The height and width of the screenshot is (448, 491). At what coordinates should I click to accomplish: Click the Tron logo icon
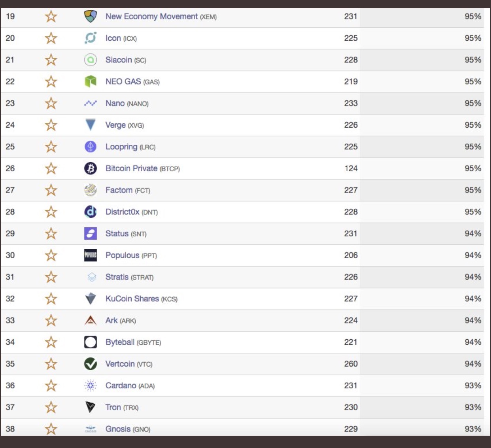(x=91, y=407)
